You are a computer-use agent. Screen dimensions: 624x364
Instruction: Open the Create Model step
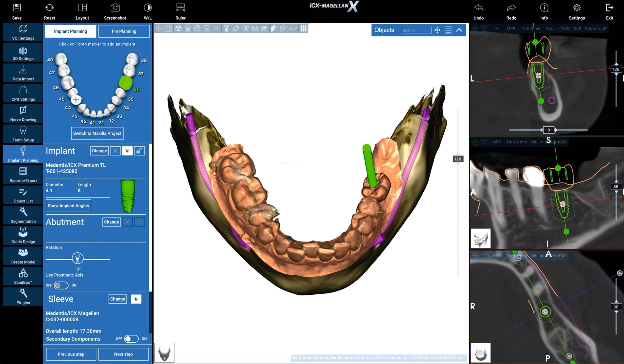pos(23,257)
